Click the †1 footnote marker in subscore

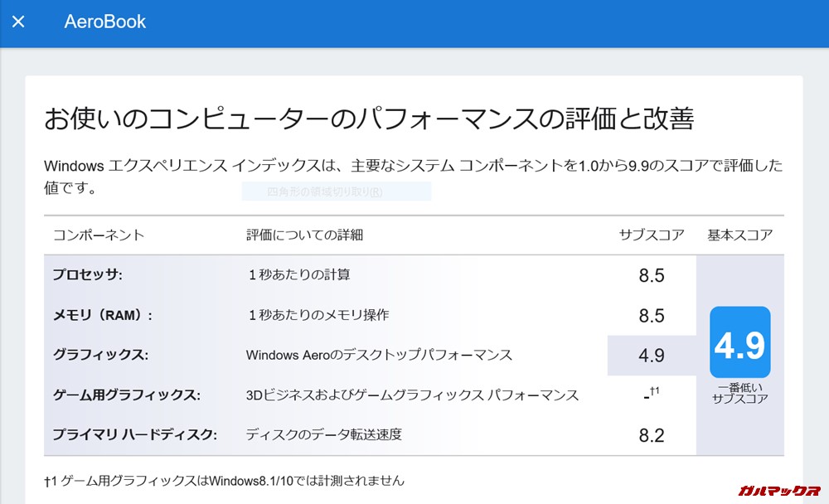pyautogui.click(x=654, y=391)
